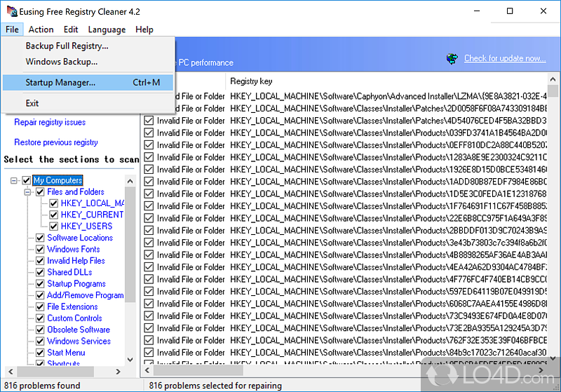This screenshot has width=561, height=392.
Task: Uncheck the Windows Fonts section checkbox
Action: pyautogui.click(x=40, y=249)
